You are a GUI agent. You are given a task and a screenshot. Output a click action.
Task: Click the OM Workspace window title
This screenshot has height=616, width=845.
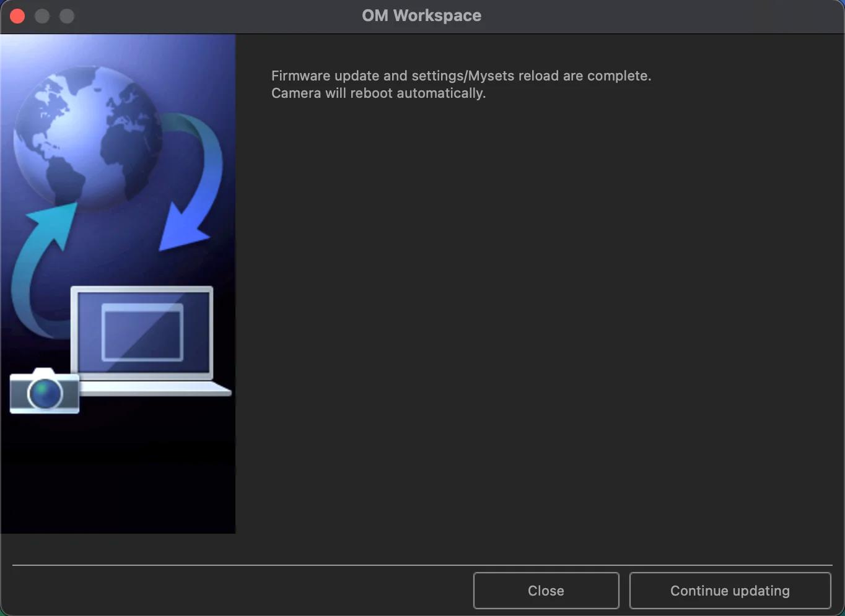(x=422, y=15)
